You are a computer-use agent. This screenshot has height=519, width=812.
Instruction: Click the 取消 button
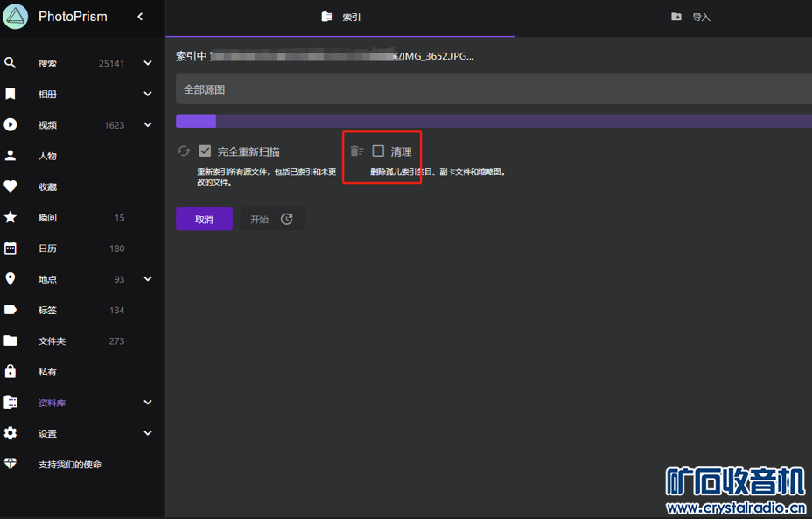pos(204,219)
